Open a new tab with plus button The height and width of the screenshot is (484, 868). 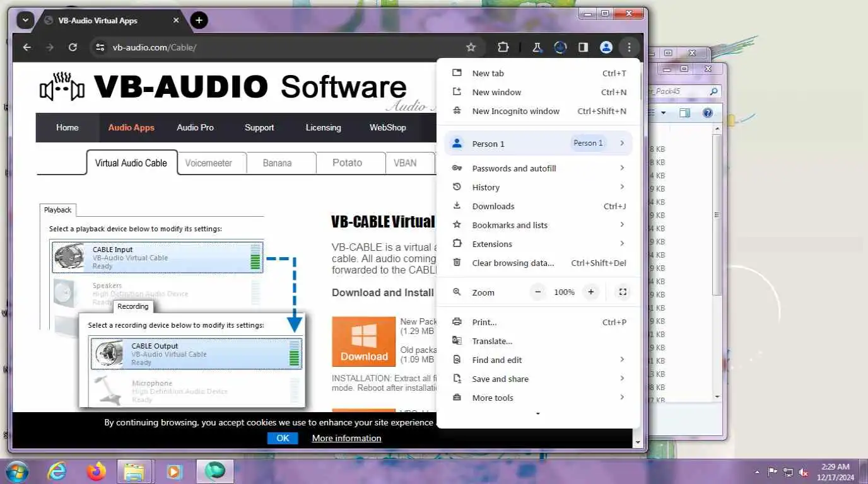pos(199,20)
